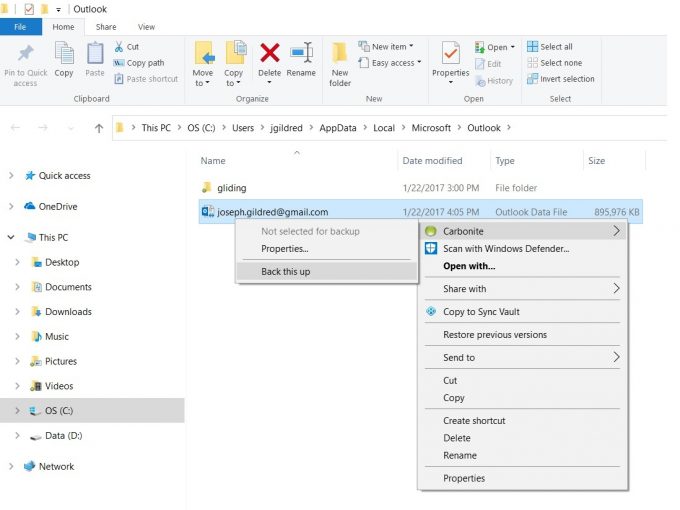Screen dimensions: 680x510
Task: Expand the Data (D:) tree node
Action: click(x=17, y=435)
